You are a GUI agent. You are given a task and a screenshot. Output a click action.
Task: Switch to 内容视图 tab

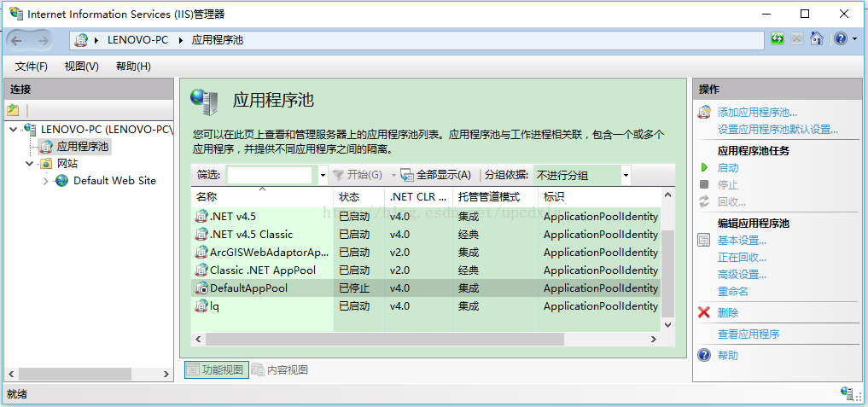point(280,370)
